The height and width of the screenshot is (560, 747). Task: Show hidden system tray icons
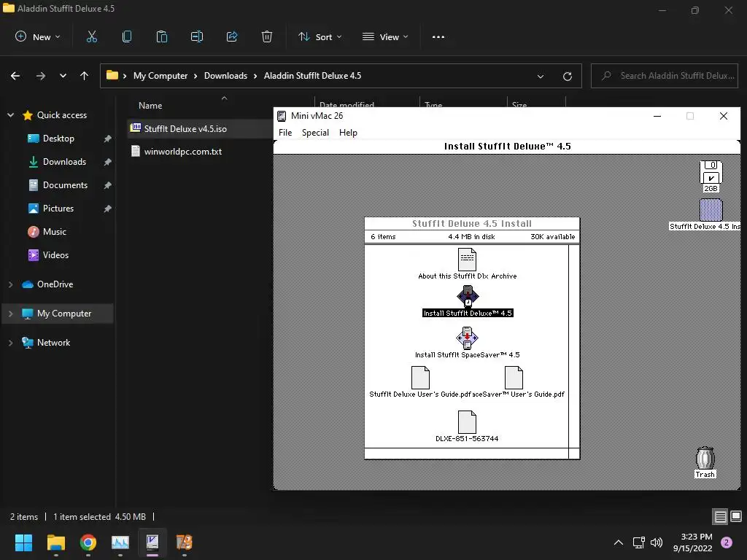[x=619, y=542]
